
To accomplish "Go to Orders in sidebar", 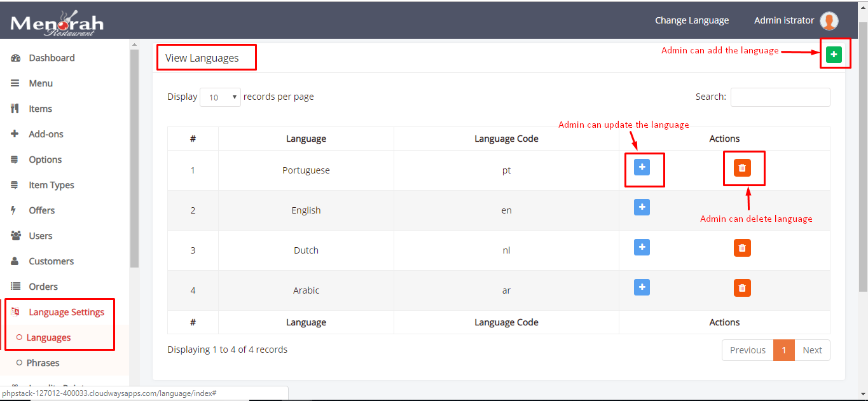I will click(43, 287).
